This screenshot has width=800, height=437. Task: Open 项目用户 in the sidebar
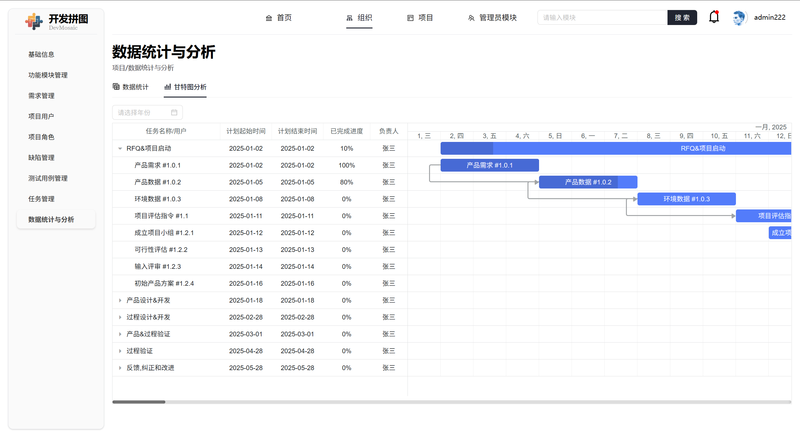41,116
